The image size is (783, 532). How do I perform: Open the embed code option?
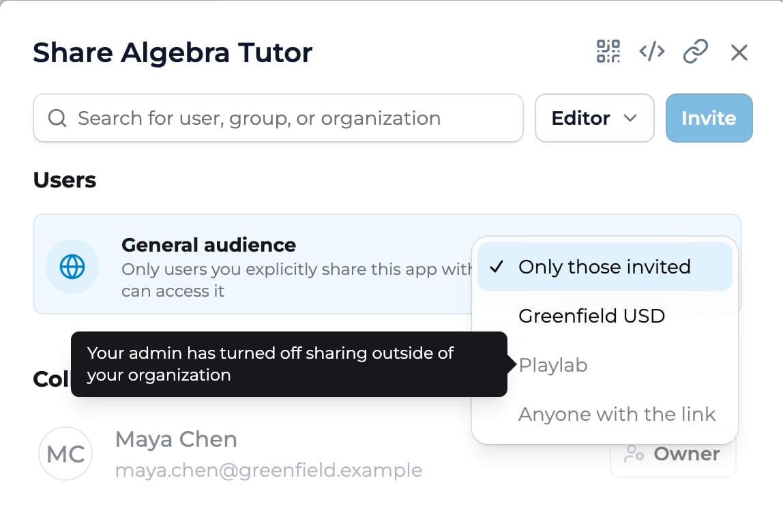coord(651,51)
